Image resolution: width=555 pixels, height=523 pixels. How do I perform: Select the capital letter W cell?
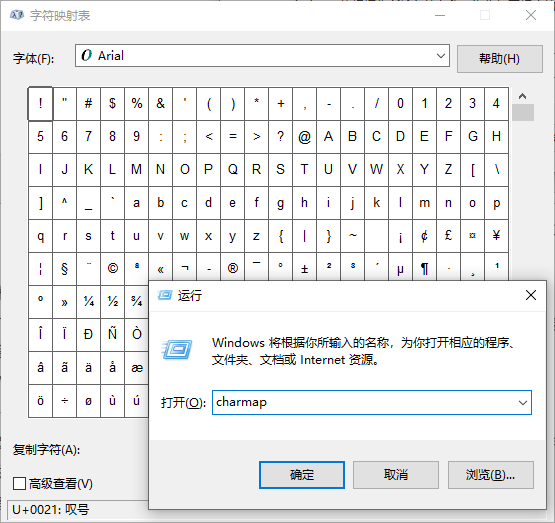(376, 169)
